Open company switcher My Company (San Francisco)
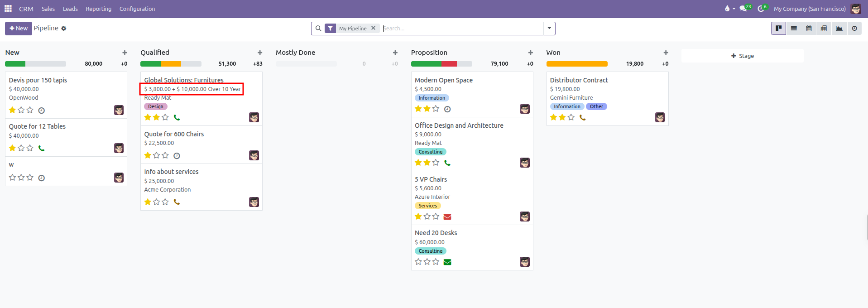 (810, 9)
